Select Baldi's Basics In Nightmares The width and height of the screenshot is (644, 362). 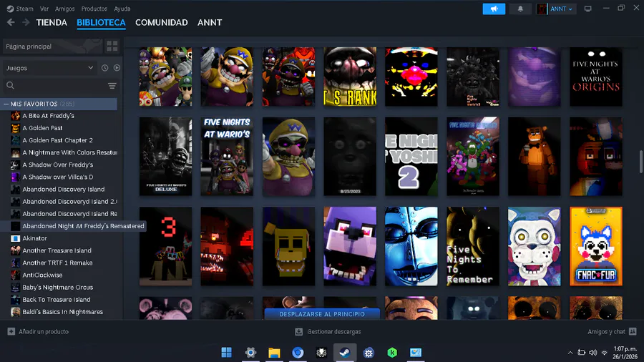point(59,312)
